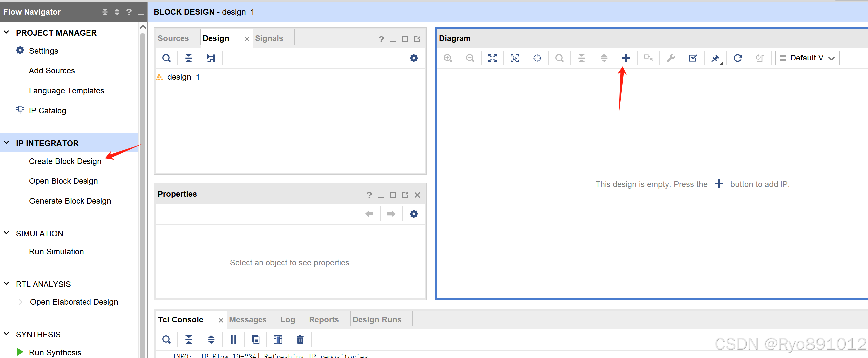Click Expand All icon in Diagram toolbar
The width and height of the screenshot is (868, 358).
pos(604,58)
